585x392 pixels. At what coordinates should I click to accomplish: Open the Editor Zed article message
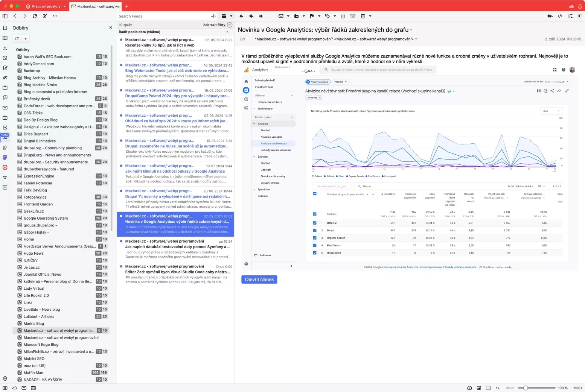pyautogui.click(x=176, y=274)
